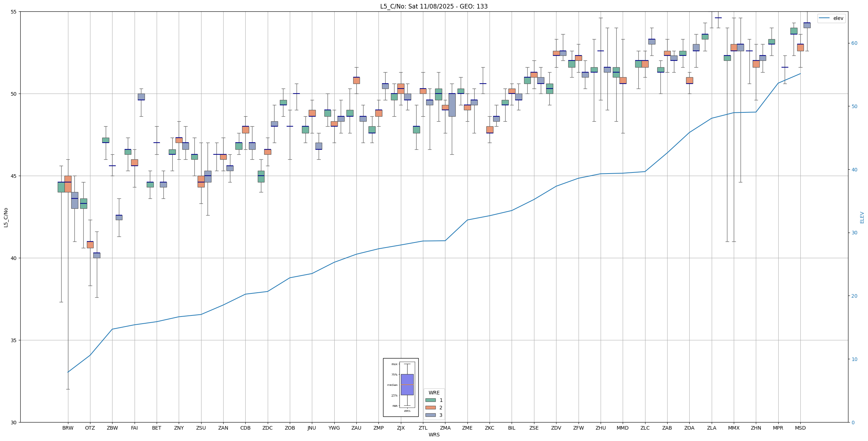
Task: Click the purple box in the explainer inset
Action: click(x=407, y=384)
